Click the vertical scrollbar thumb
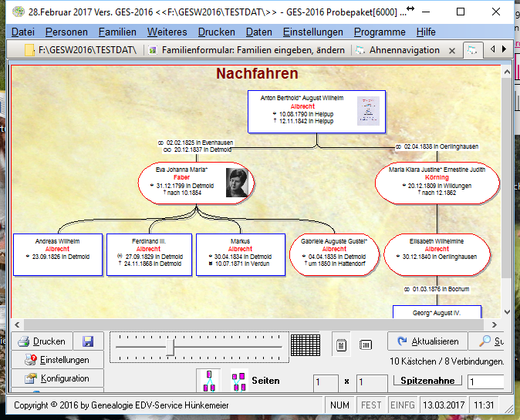The width and height of the screenshot is (520, 420). pyautogui.click(x=507, y=177)
